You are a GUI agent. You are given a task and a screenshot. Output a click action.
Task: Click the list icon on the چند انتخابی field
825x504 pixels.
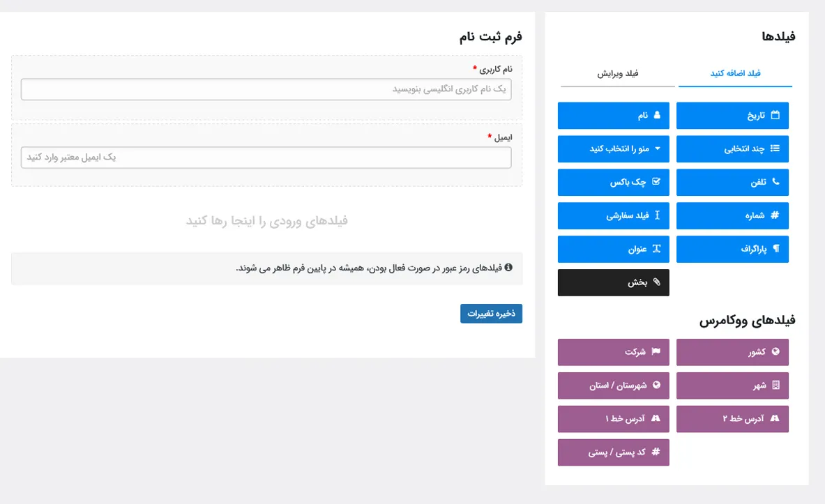tap(775, 148)
